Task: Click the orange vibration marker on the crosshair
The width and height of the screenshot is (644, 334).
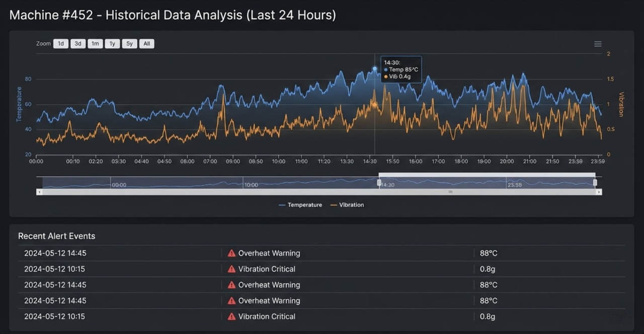Action: point(374,105)
